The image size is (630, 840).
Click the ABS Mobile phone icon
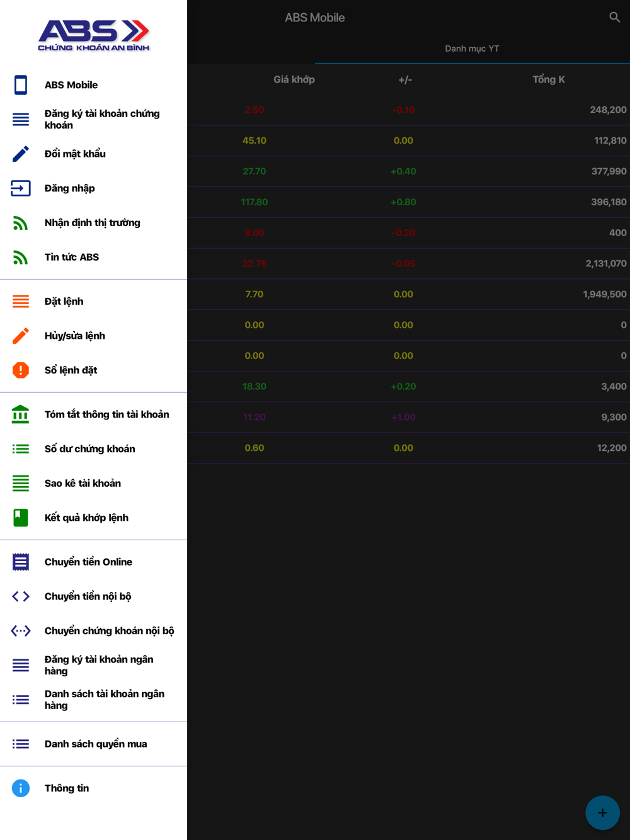click(x=21, y=85)
